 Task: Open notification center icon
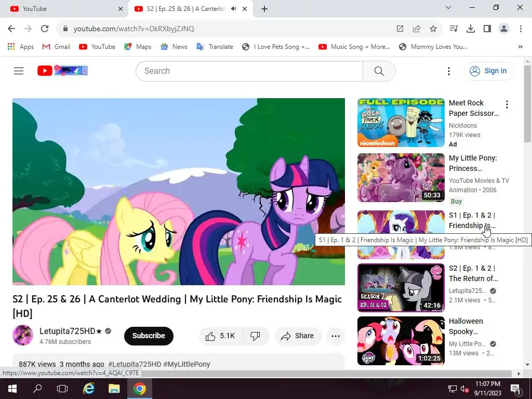[515, 389]
